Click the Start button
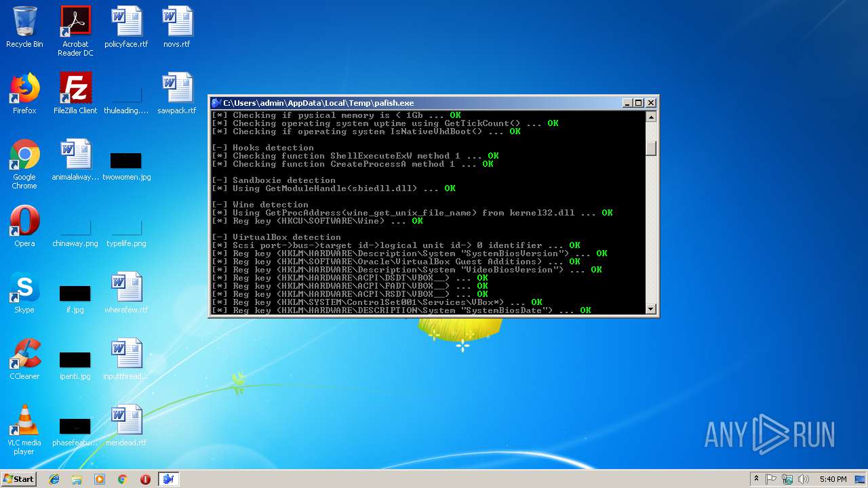This screenshot has height=488, width=868. (x=19, y=479)
